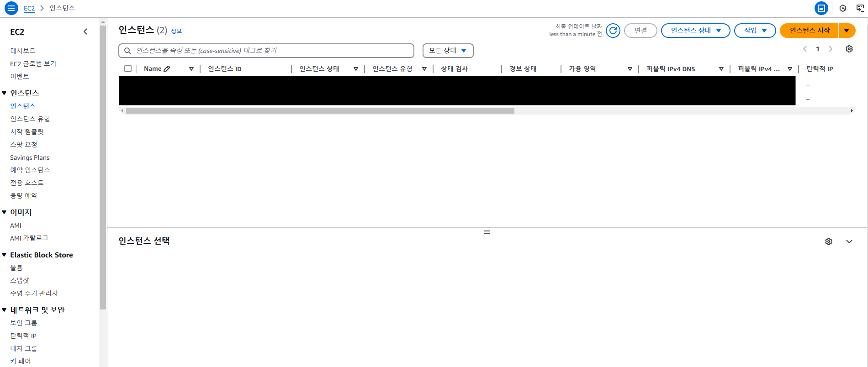Open the hamburger navigation menu
Screen dimensions: 868x367
pos(11,8)
